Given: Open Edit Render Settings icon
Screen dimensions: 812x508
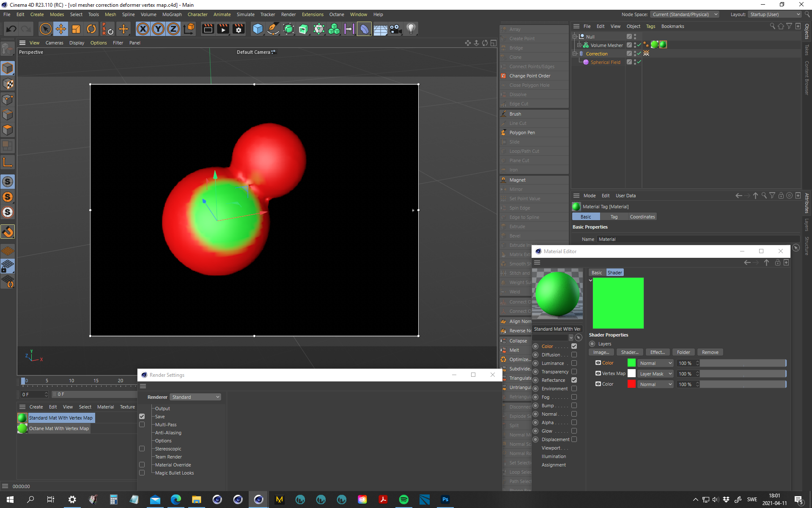Looking at the screenshot, I should tap(239, 29).
